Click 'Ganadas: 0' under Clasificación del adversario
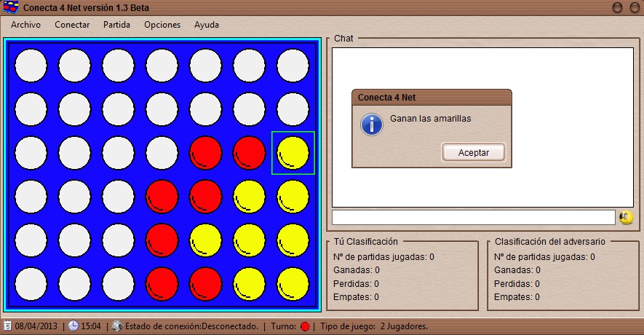The image size is (644, 335). click(x=517, y=270)
